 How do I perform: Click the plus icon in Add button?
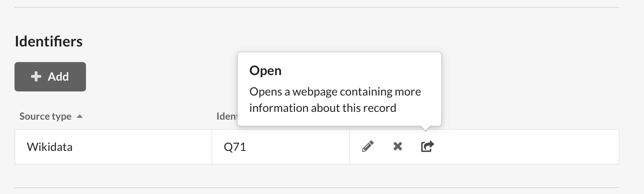(36, 77)
